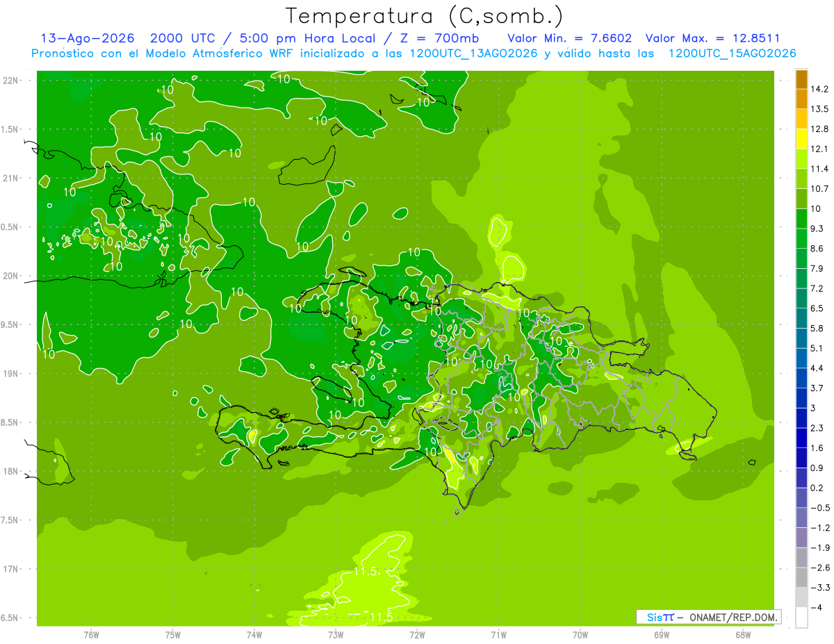Click the "22N" latitude label

coord(11,80)
